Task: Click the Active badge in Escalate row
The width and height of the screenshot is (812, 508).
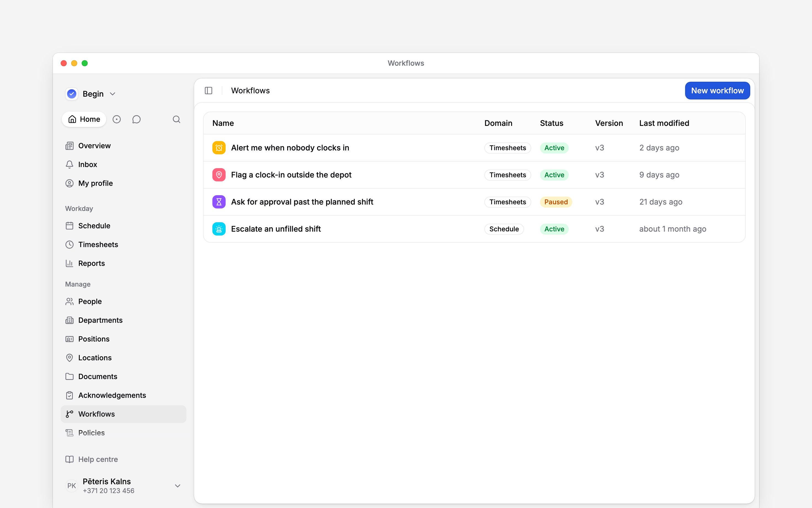Action: 554,229
